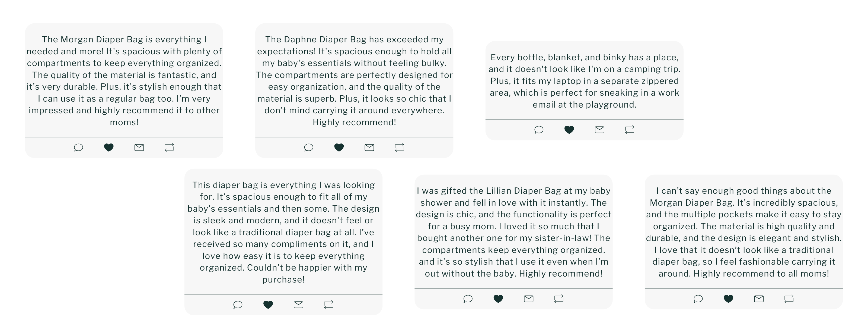This screenshot has width=868, height=326.
Task: Comment on the Daphne Diaper Bag review
Action: [309, 148]
